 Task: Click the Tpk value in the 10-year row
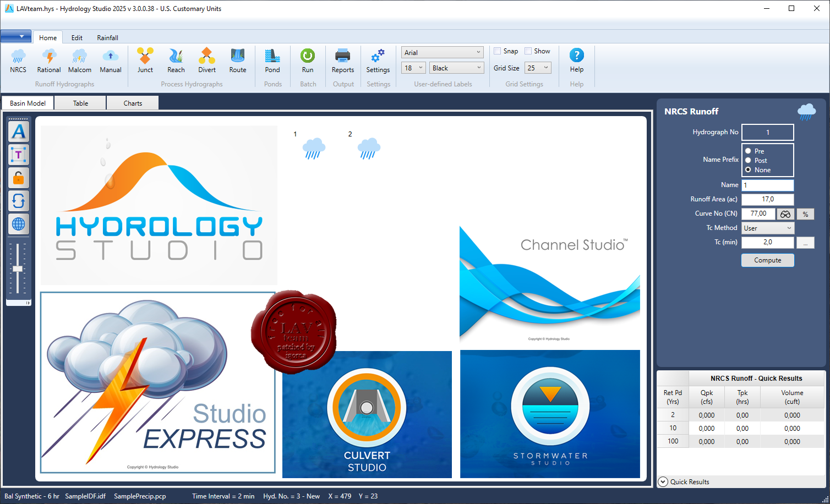pyautogui.click(x=742, y=428)
